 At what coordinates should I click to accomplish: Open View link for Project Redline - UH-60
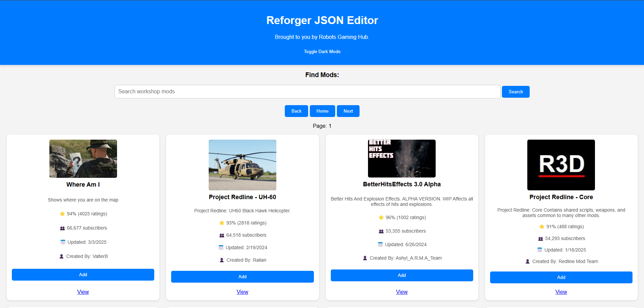(243, 292)
